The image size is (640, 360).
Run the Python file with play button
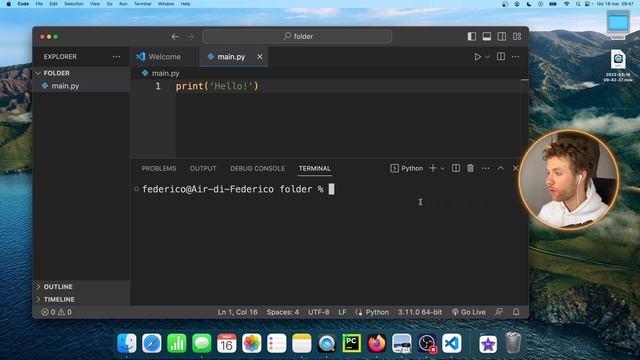[x=477, y=57]
